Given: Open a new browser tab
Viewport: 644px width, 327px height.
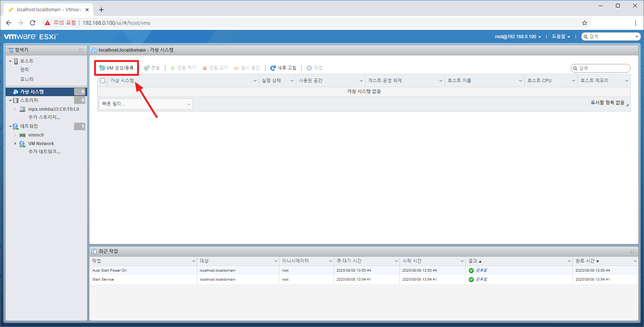Looking at the screenshot, I should [x=101, y=10].
